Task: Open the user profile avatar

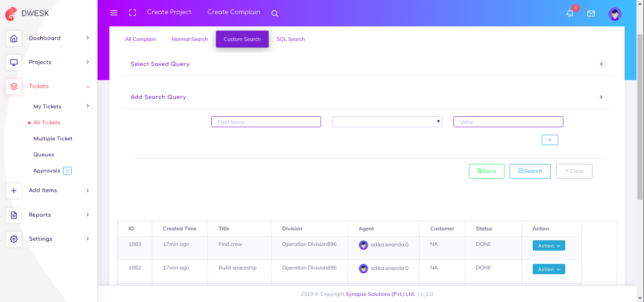Action: tap(615, 14)
